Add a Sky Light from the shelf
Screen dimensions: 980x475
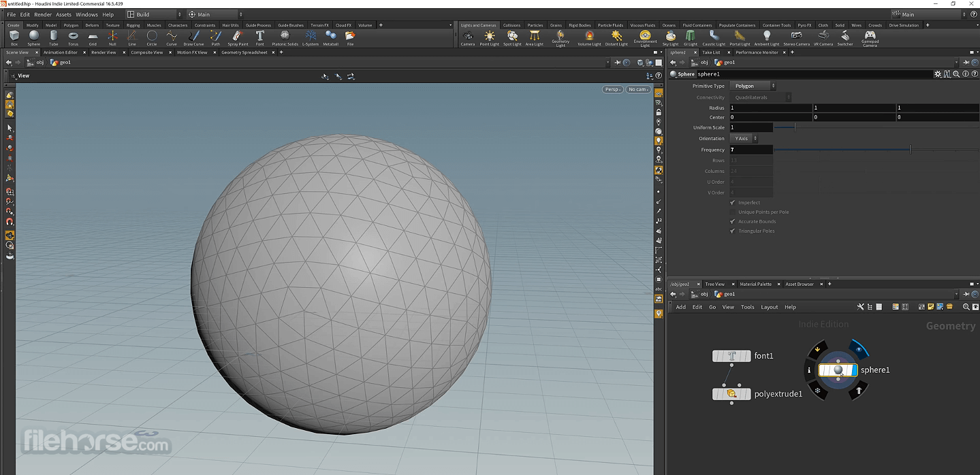pyautogui.click(x=671, y=38)
